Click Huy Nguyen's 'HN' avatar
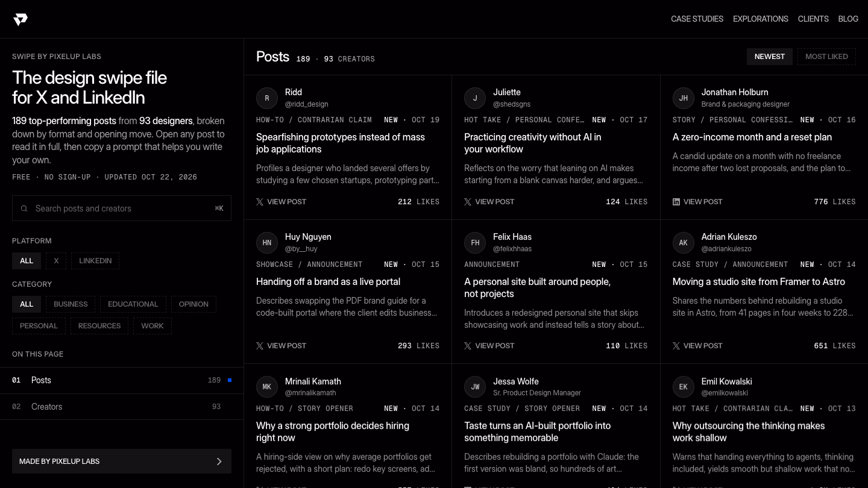This screenshot has height=488, width=868. 267,243
